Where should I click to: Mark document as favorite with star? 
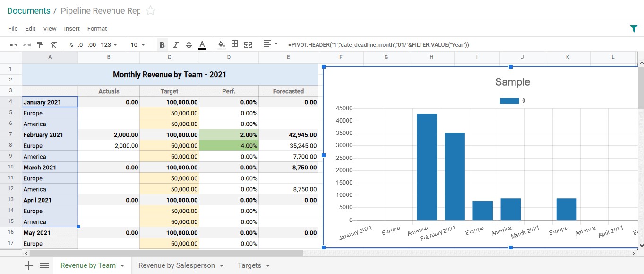point(150,10)
